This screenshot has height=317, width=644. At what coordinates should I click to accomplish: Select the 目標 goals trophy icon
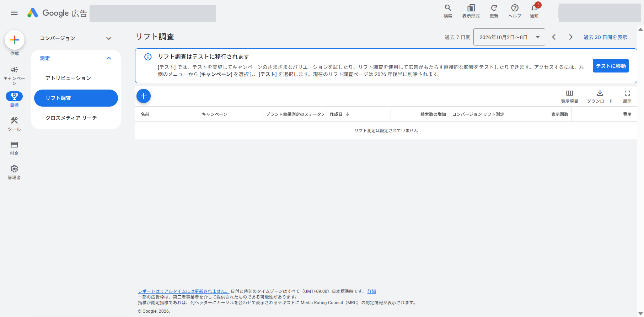tap(14, 96)
